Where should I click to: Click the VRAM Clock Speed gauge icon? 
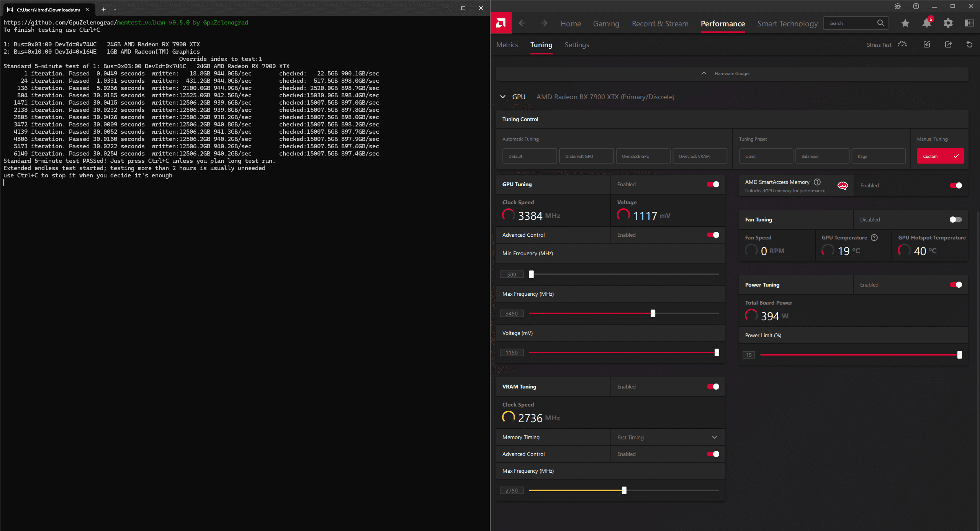click(508, 417)
